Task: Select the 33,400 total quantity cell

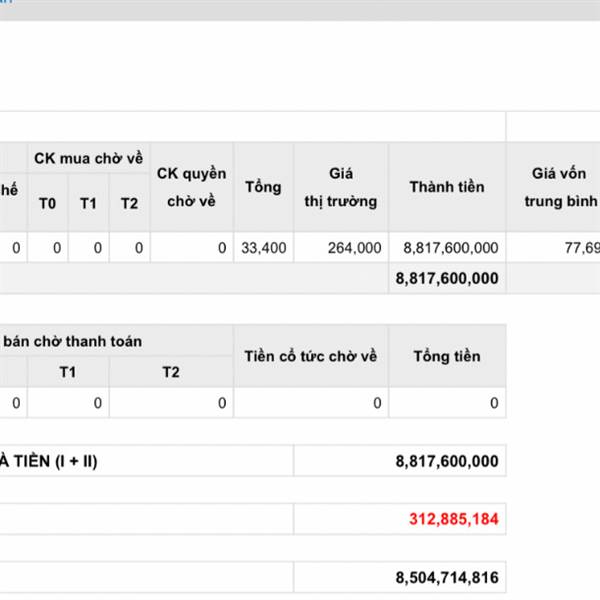Action: pyautogui.click(x=264, y=247)
